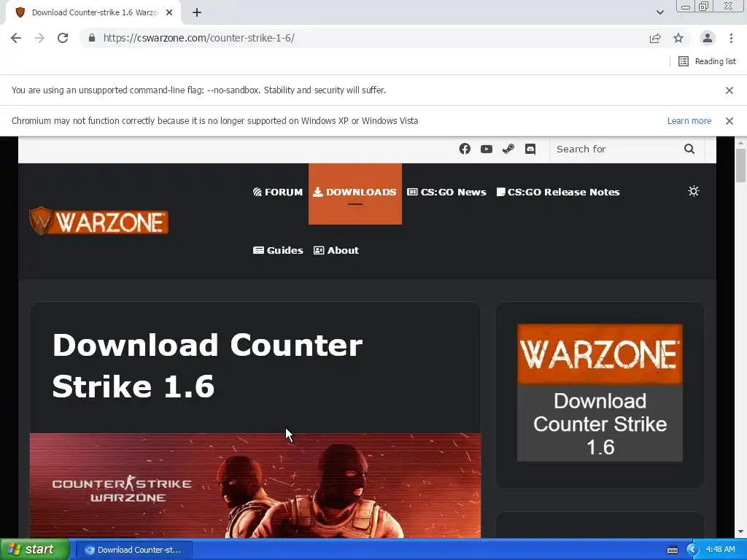Viewport: 747px width, 560px height.
Task: Click the taskbar clock 4:48 AM
Action: pos(720,550)
